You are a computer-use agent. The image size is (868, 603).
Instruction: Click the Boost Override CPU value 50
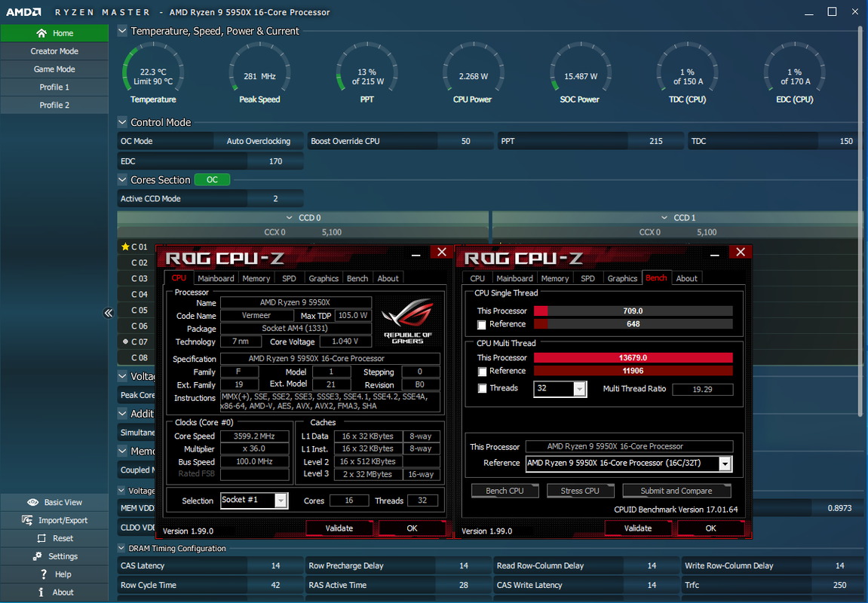click(465, 141)
